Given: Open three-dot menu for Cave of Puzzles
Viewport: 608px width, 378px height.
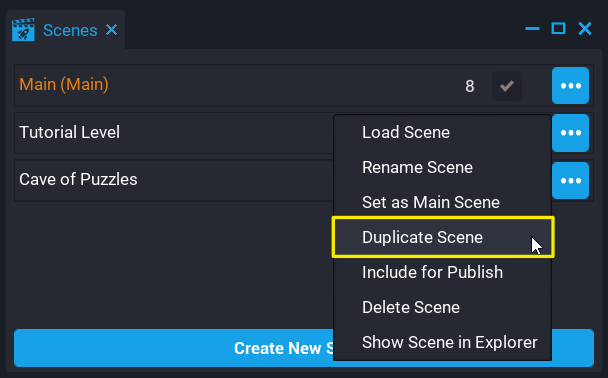Looking at the screenshot, I should coord(570,181).
